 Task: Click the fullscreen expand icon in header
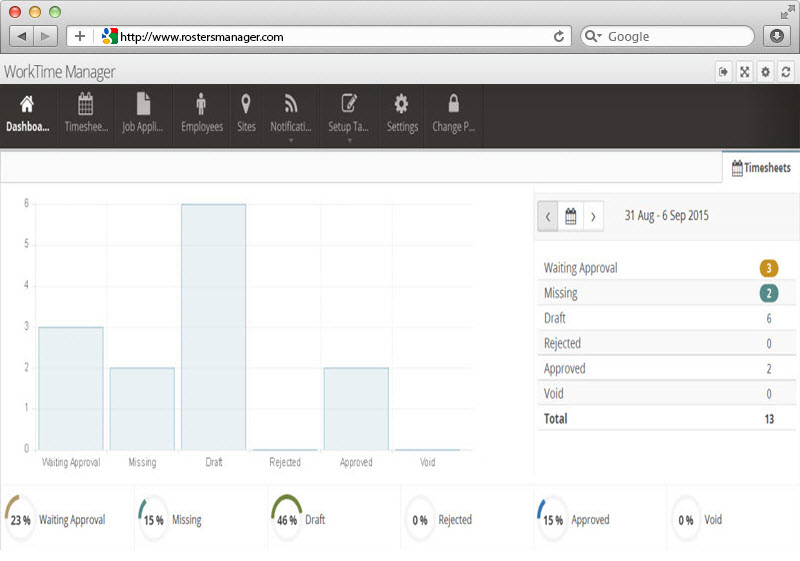click(x=744, y=72)
